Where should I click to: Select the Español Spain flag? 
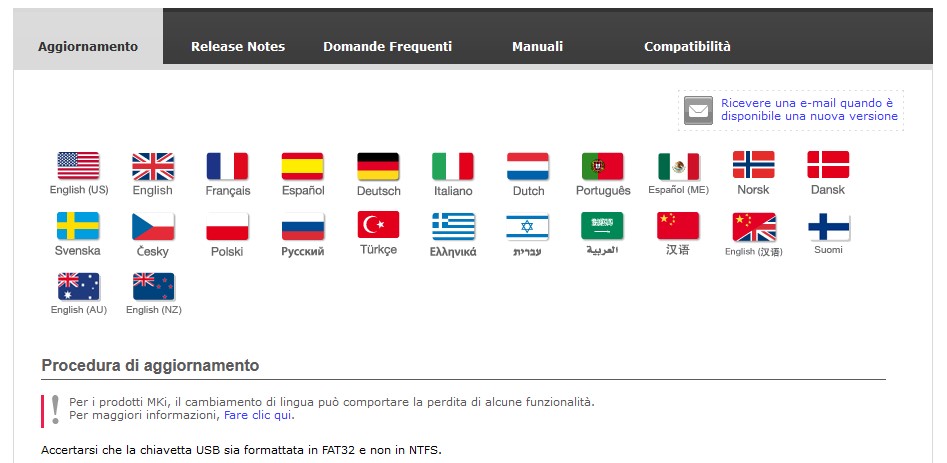(x=303, y=167)
